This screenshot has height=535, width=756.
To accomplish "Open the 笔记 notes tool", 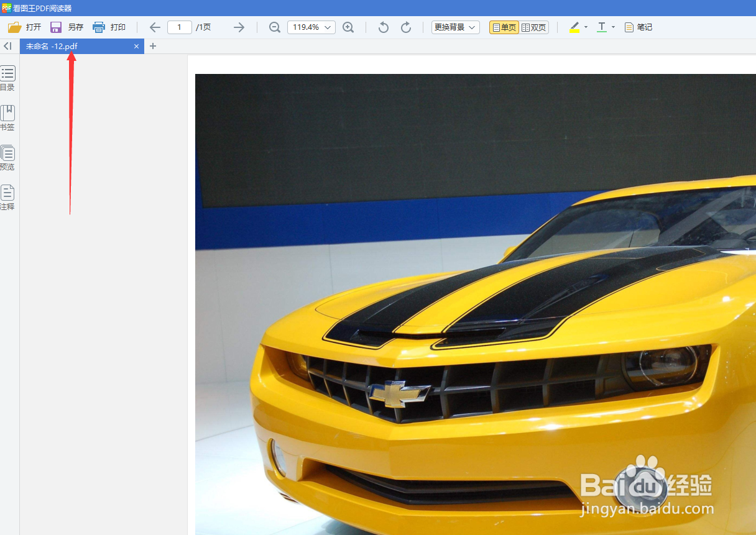I will click(x=638, y=27).
